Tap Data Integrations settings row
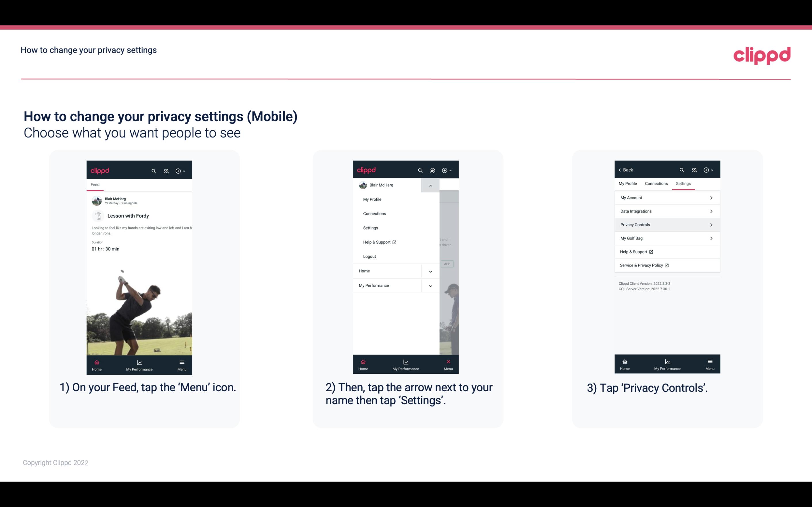 pos(667,211)
